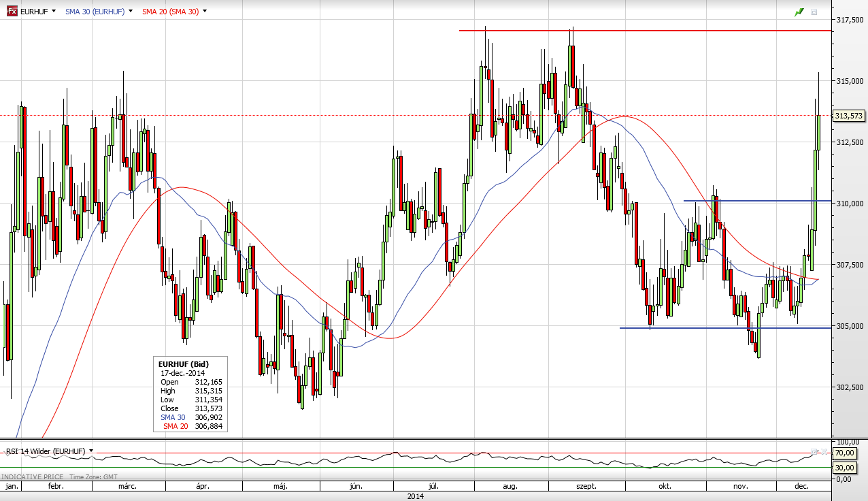The height and width of the screenshot is (501, 868).
Task: Click the jan. month on time axis
Action: [x=12, y=487]
